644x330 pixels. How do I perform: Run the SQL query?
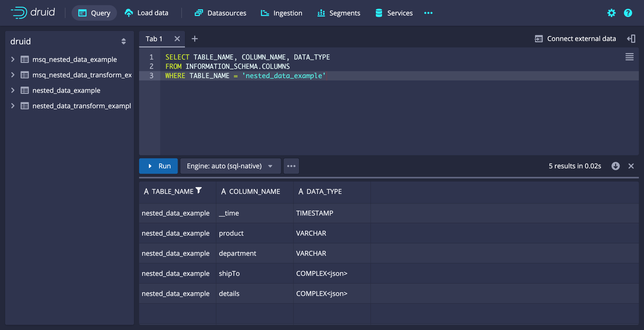158,166
